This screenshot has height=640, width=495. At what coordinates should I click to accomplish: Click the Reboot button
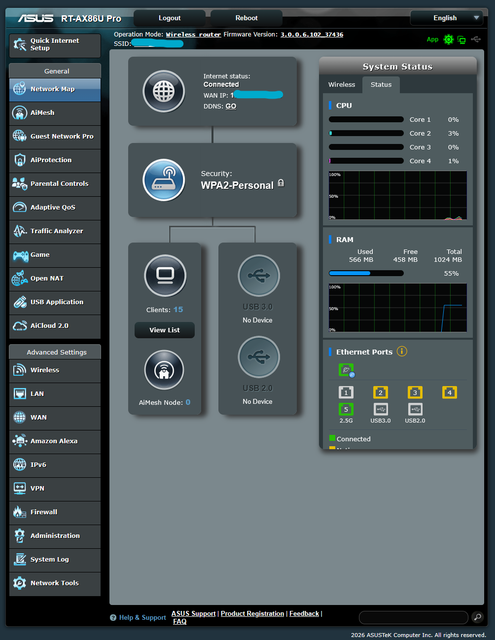[x=246, y=18]
